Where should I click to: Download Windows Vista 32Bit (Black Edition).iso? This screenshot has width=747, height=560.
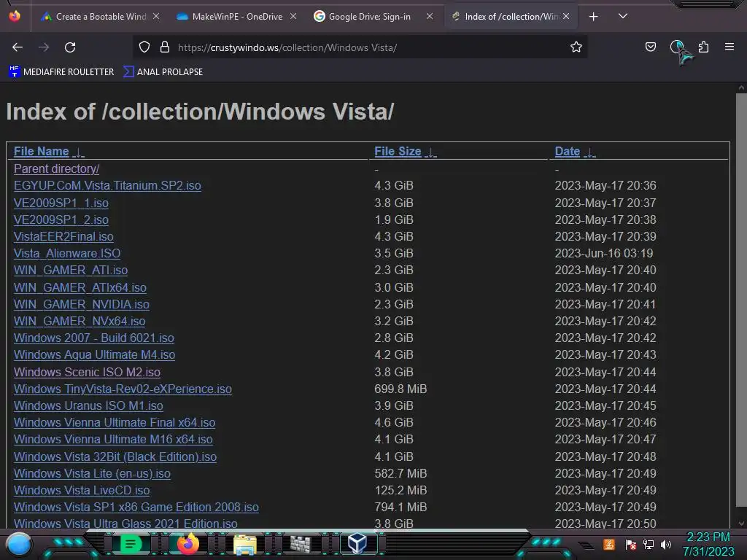click(115, 456)
